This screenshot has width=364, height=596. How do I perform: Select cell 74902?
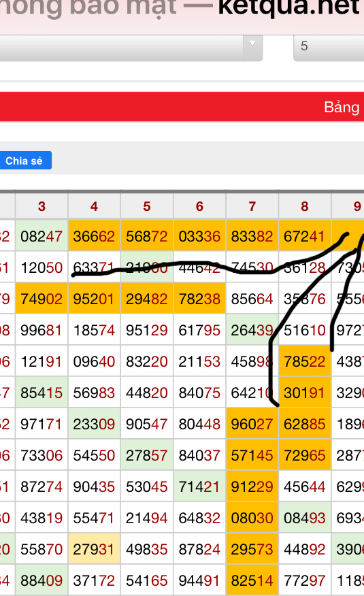42,299
